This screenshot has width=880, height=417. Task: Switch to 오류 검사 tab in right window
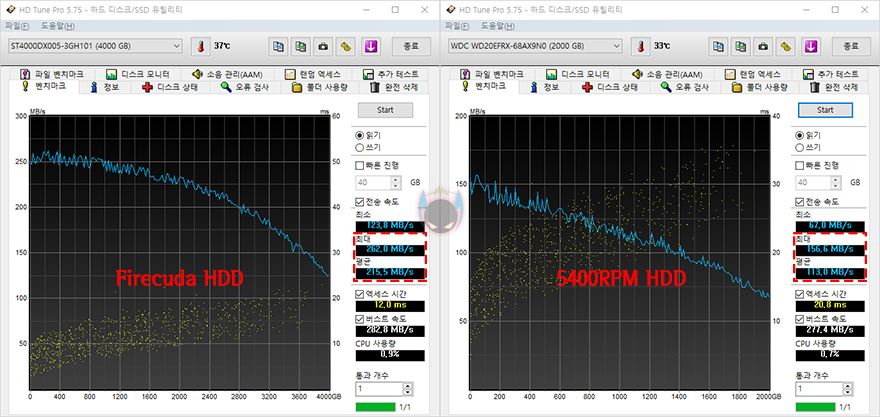click(685, 87)
